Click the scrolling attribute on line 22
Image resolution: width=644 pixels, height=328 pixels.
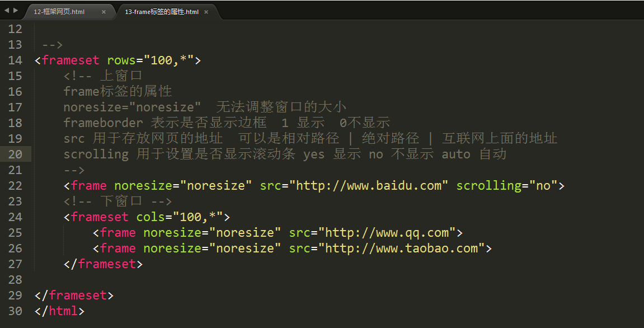pos(489,186)
